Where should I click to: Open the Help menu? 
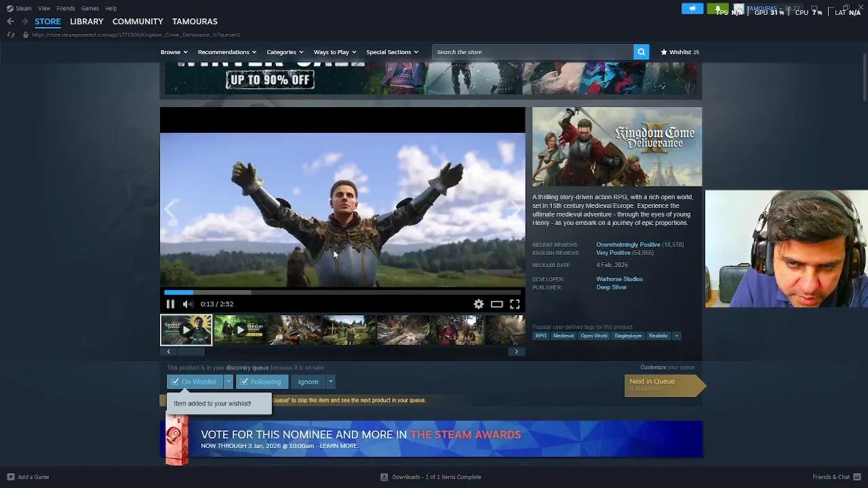click(111, 9)
